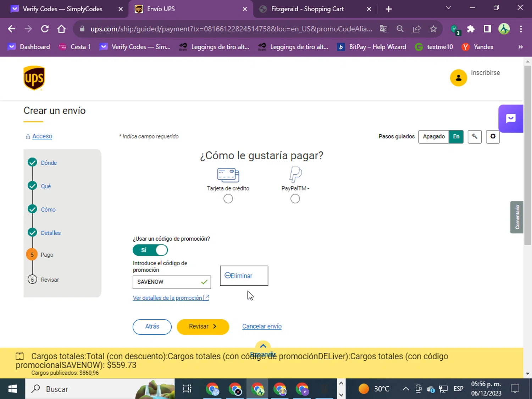
Task: Bookmark this page with star icon
Action: pyautogui.click(x=433, y=29)
